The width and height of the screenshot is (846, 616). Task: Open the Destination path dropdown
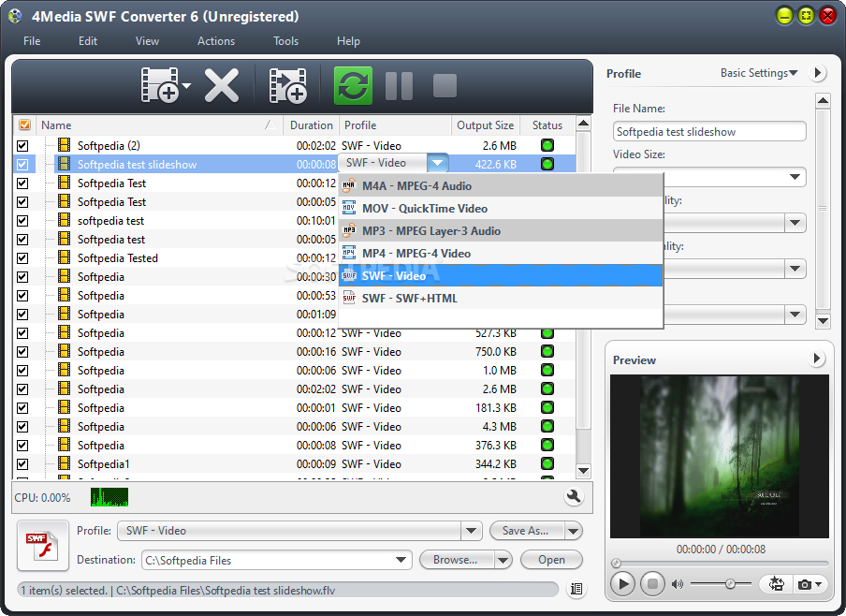point(401,560)
